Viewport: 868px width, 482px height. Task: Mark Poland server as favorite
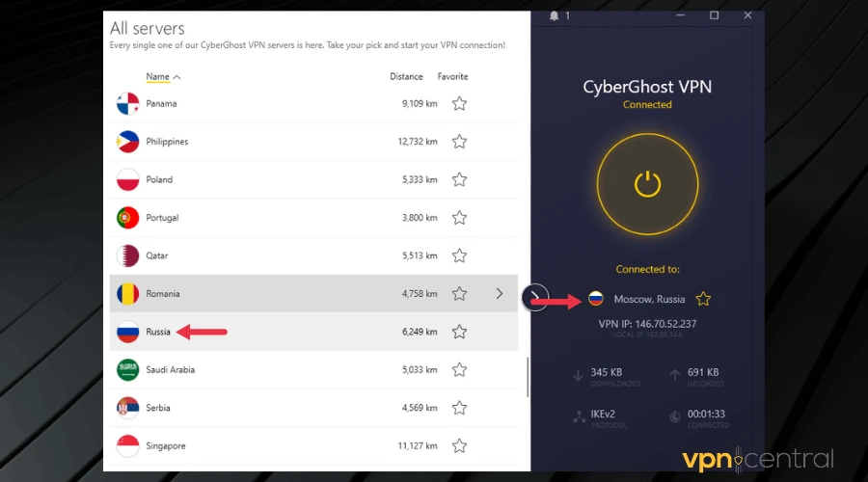pos(460,180)
